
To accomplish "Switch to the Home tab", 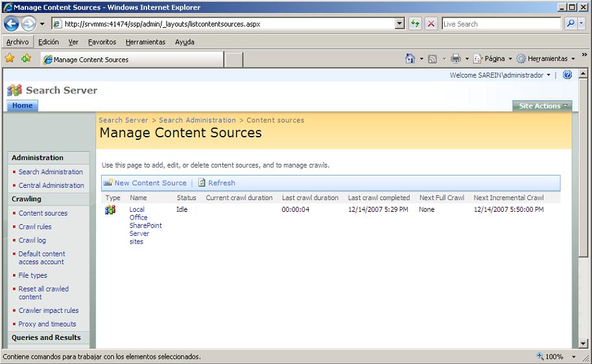I will (x=22, y=106).
